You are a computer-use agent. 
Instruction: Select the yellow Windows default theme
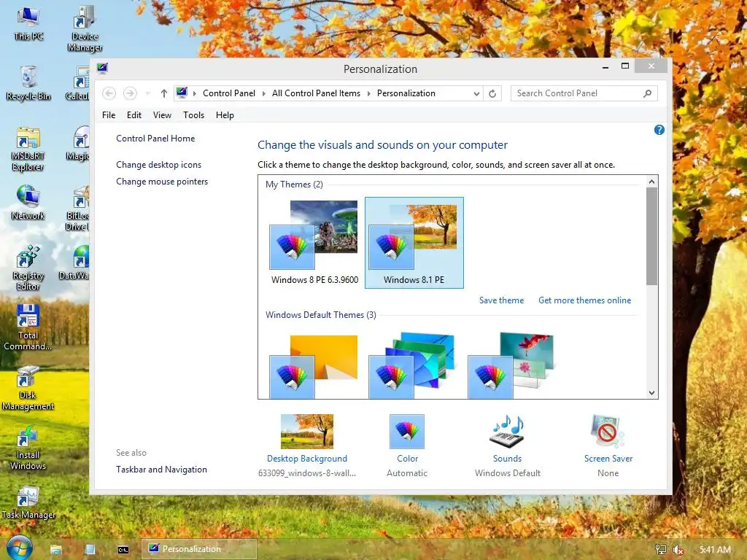[x=314, y=366]
